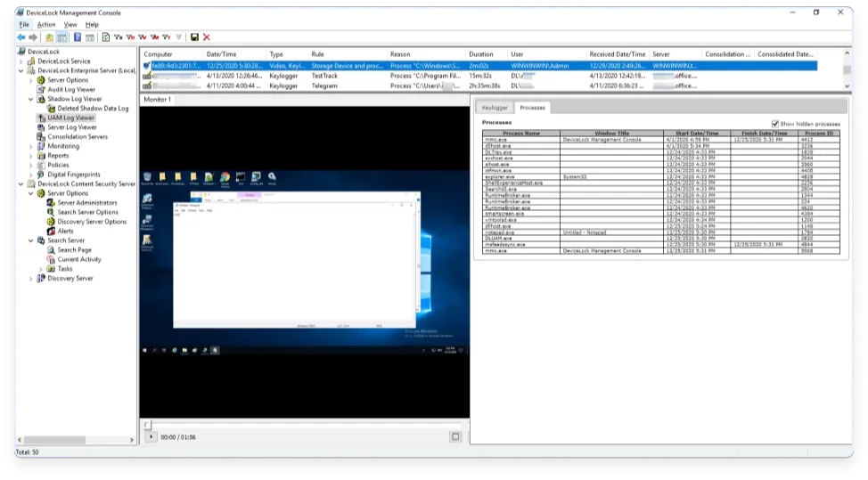Expand Server Options under Enterprise Server

(31, 80)
